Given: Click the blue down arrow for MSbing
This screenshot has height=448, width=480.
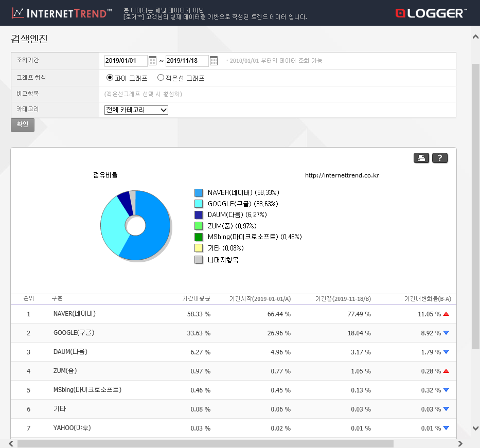Looking at the screenshot, I should pos(446,390).
